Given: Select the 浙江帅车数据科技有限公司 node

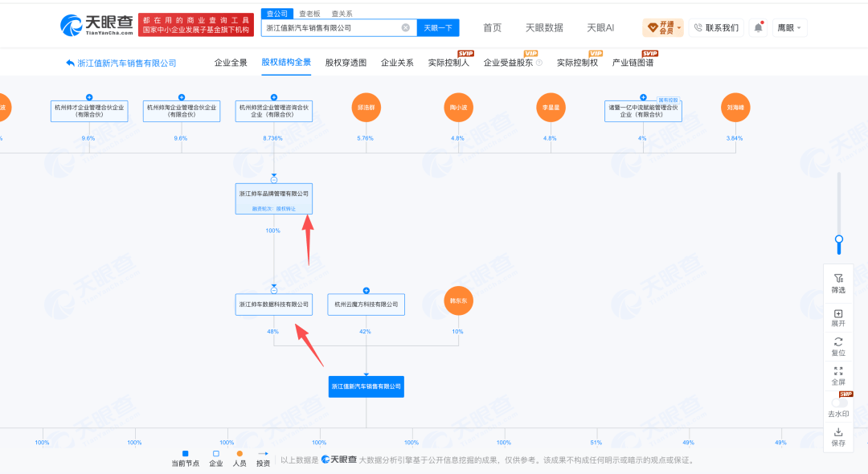Looking at the screenshot, I should pos(273,304).
